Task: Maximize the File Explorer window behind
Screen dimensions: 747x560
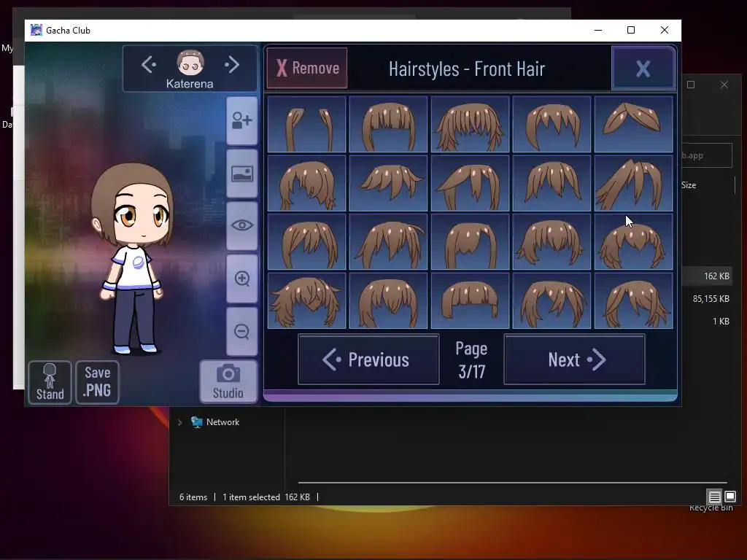Action: click(691, 85)
